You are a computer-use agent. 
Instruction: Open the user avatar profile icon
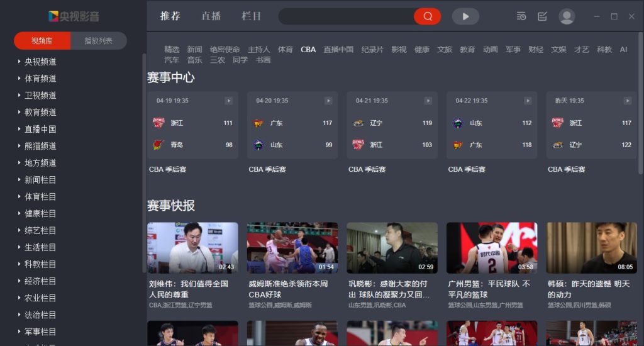(567, 16)
